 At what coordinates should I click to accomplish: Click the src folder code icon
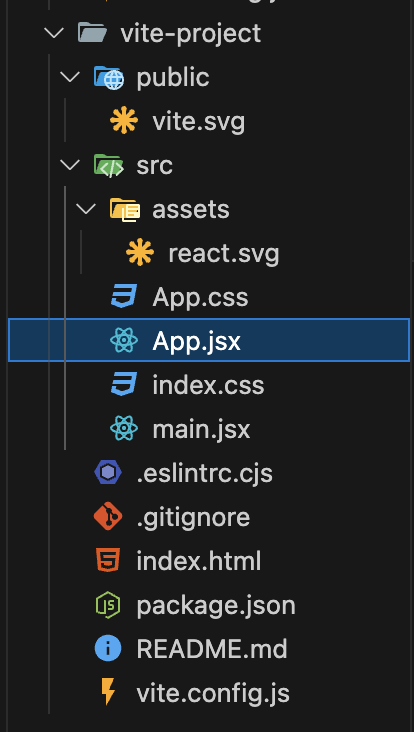coord(109,166)
